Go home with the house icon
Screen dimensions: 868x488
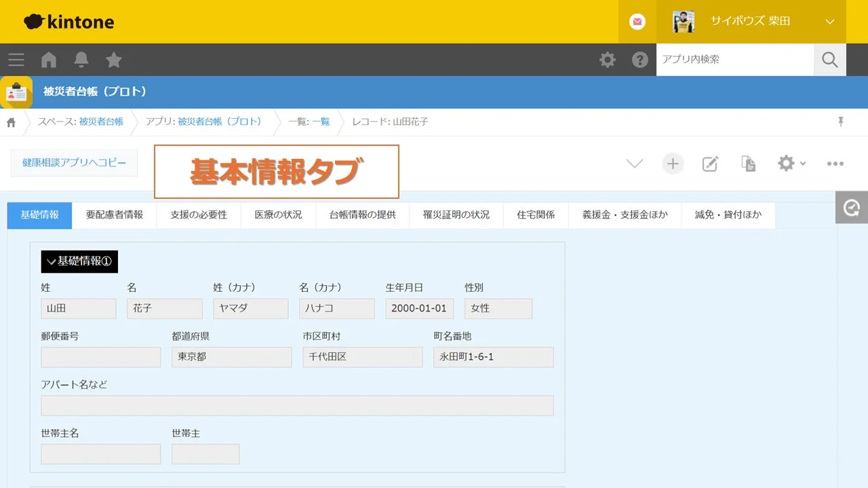coord(49,60)
